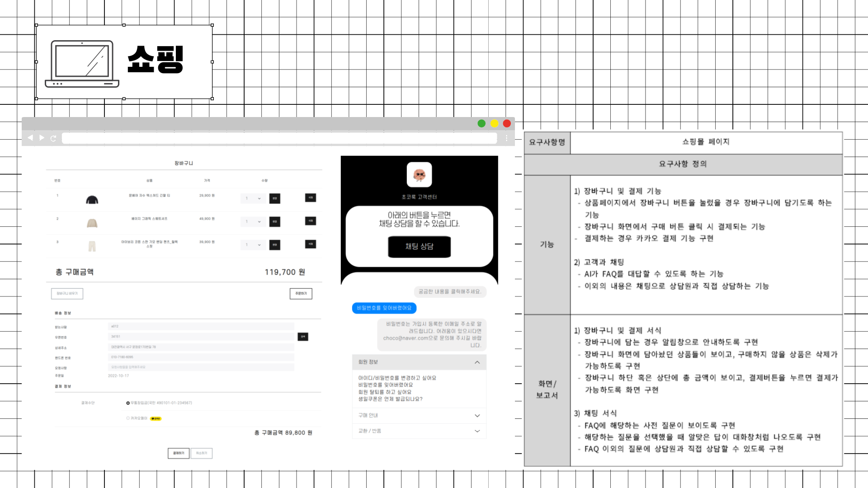
Task: Select 무통장입금 payment radio button
Action: point(128,403)
